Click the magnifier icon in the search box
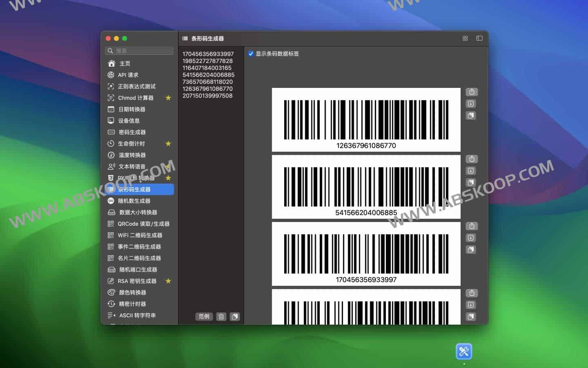588x368 pixels. tap(110, 50)
